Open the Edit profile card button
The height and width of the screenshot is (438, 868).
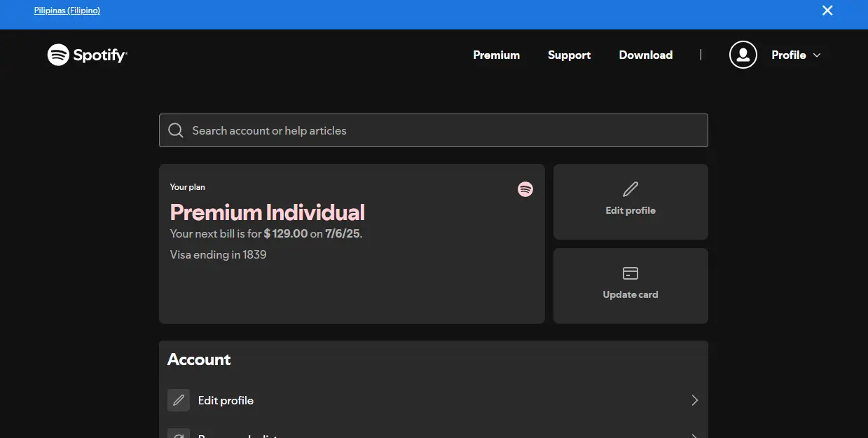[x=631, y=202]
